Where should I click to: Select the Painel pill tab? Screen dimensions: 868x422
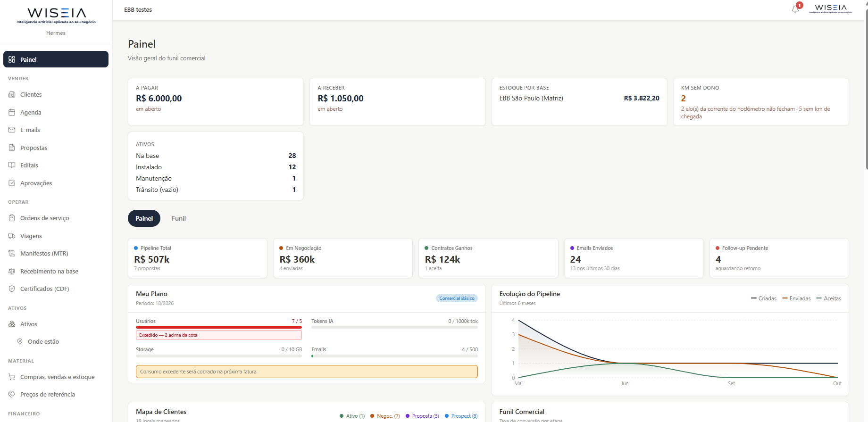144,218
